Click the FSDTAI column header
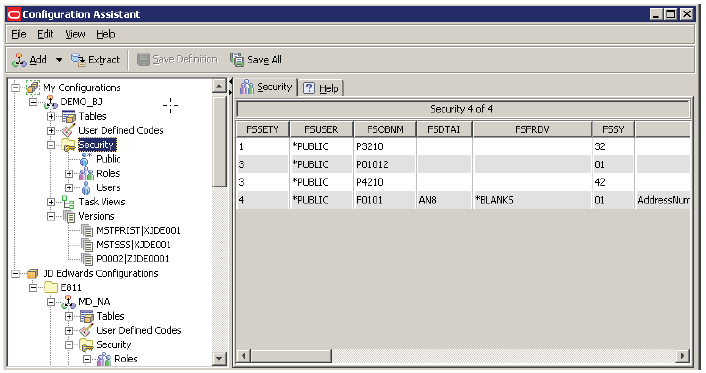Viewport: 706px width, 373px height. [444, 130]
